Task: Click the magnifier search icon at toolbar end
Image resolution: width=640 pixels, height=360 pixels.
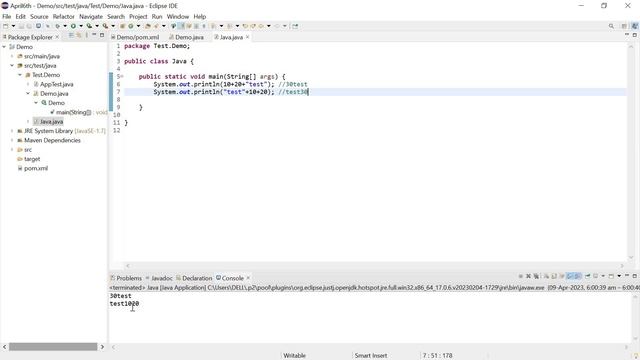Action: 611,26
